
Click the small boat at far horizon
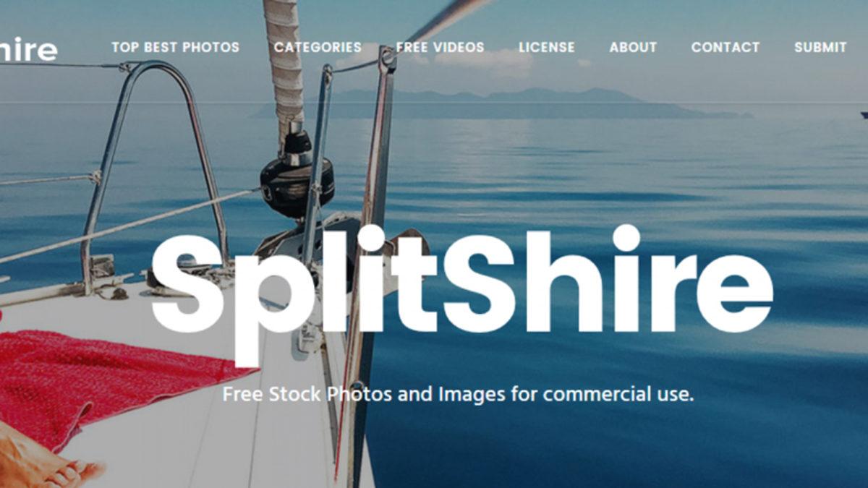[864, 114]
